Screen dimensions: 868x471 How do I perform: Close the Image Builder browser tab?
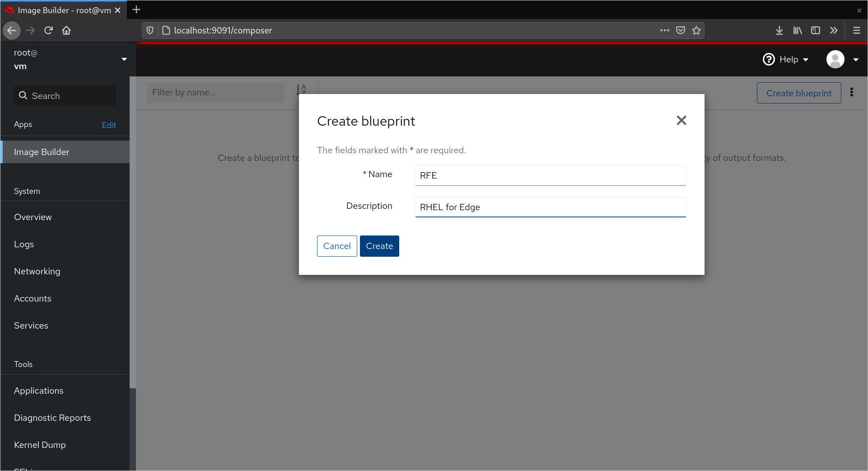(x=117, y=10)
